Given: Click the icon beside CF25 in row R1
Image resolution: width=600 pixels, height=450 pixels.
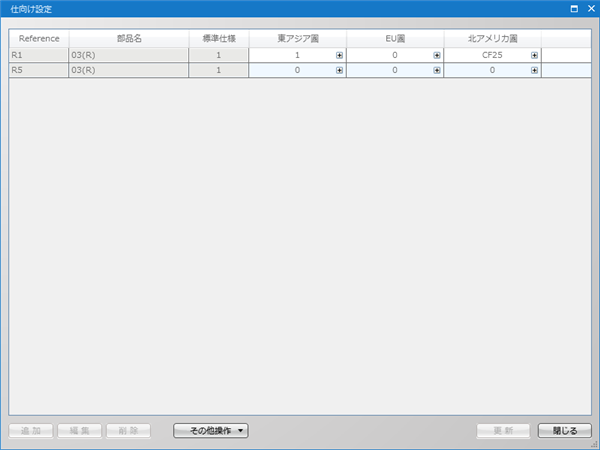Looking at the screenshot, I should (x=534, y=56).
